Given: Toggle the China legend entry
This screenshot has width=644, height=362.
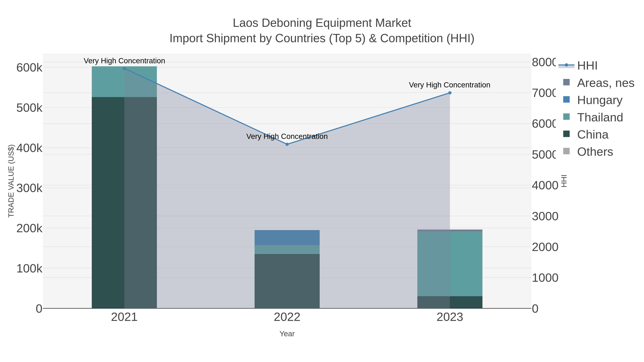Looking at the screenshot, I should pos(586,134).
